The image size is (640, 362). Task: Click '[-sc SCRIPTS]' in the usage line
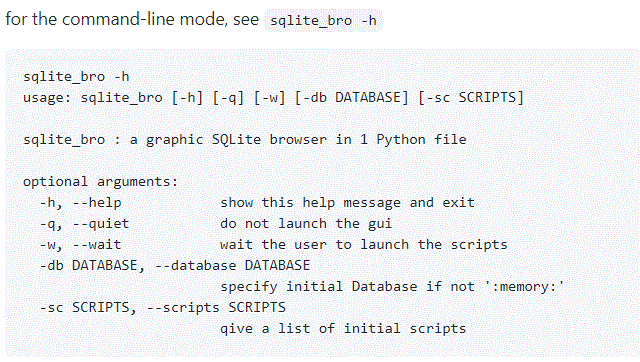[471, 98]
